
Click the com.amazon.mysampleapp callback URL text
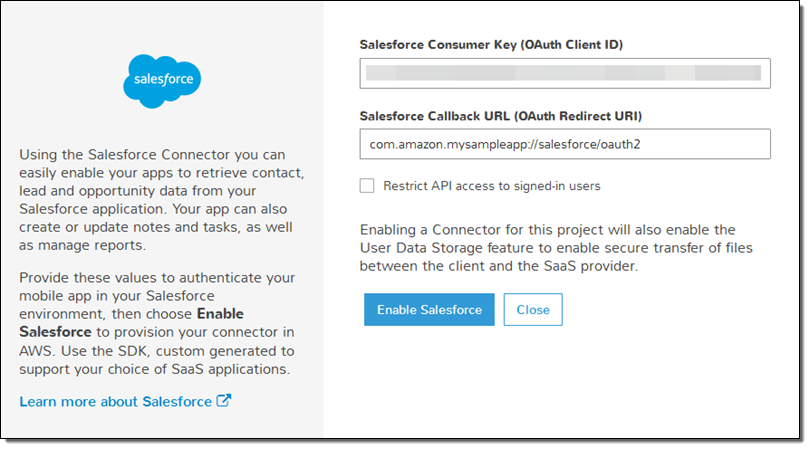coord(504,144)
